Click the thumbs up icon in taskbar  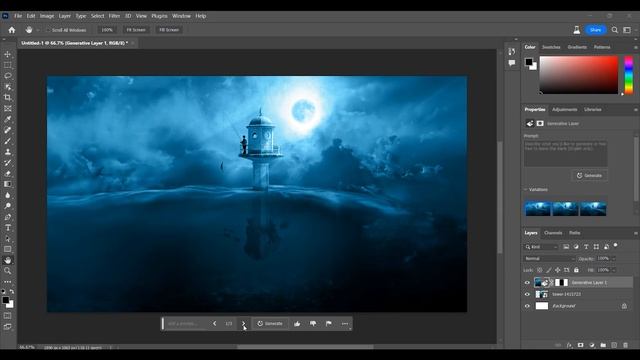click(x=297, y=324)
